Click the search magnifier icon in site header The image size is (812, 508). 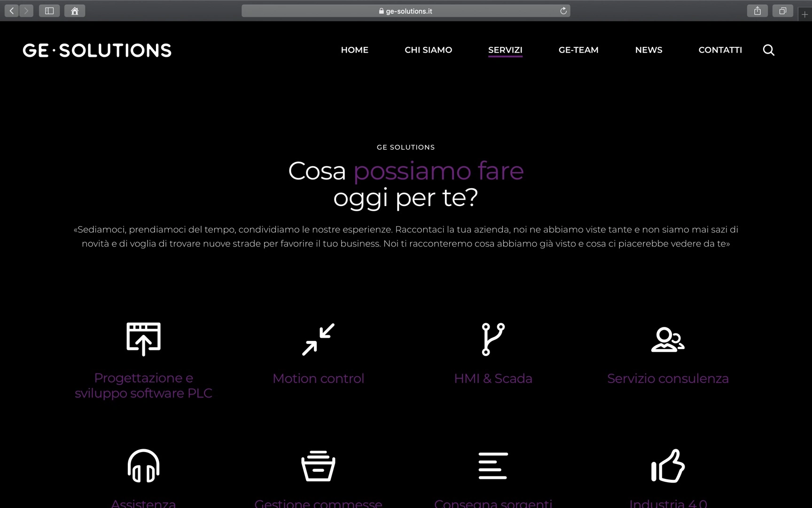click(768, 50)
